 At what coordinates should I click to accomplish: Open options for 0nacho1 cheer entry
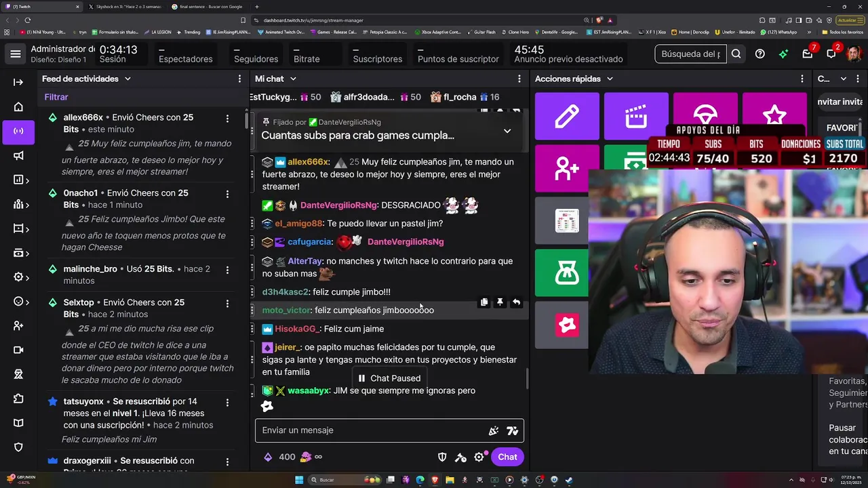point(227,195)
